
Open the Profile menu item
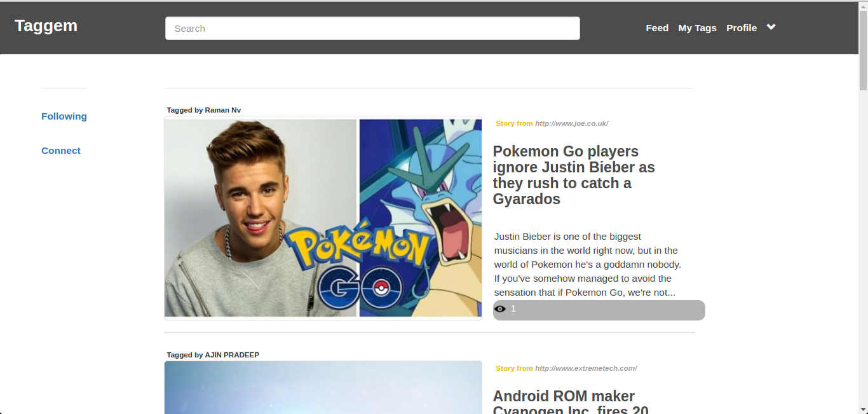(742, 28)
